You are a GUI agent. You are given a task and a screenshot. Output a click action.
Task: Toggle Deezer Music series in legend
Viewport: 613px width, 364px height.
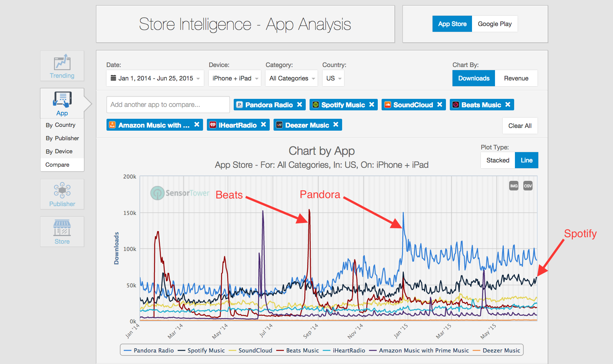(497, 350)
